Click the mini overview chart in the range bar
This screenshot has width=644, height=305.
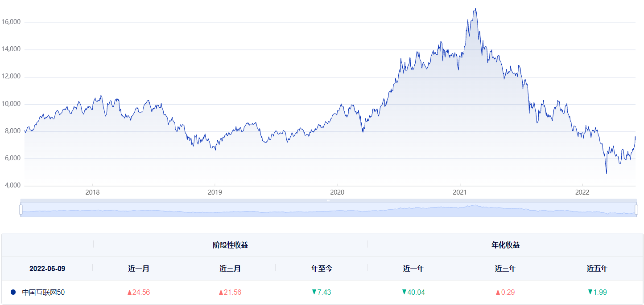coord(329,209)
